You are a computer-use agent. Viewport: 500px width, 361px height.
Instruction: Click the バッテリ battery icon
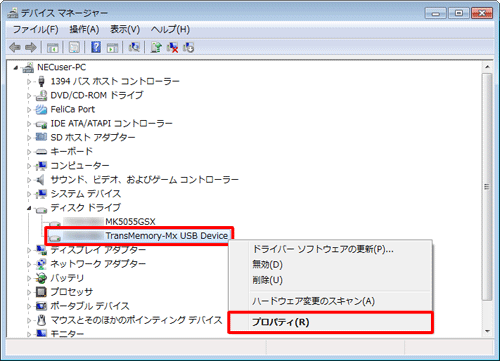41,278
